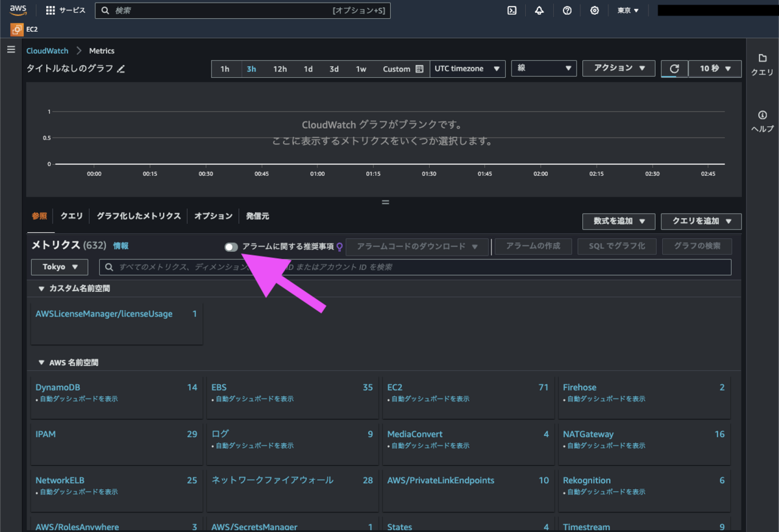Open the 東京 region selector
This screenshot has width=779, height=532.
click(628, 10)
